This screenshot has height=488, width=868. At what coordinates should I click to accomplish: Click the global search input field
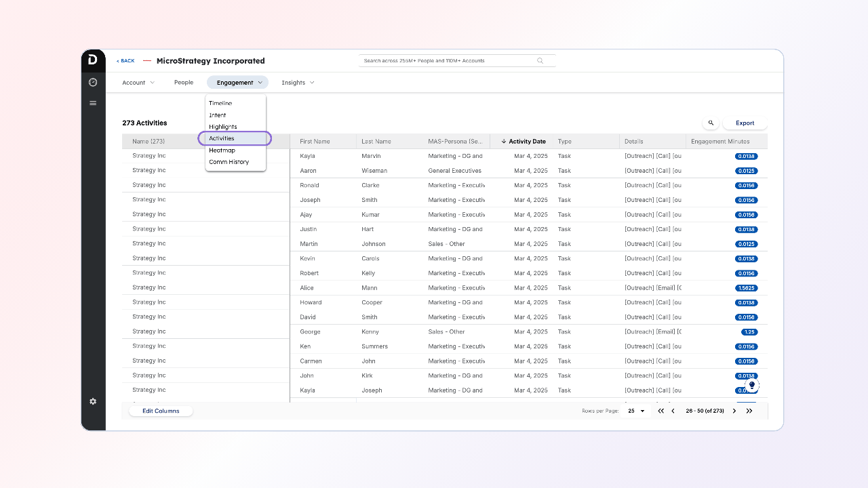[449, 61]
